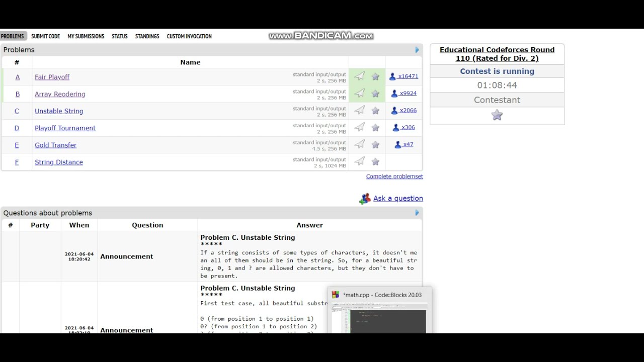
Task: Open solved count x2066 for problem C
Action: 404,111
